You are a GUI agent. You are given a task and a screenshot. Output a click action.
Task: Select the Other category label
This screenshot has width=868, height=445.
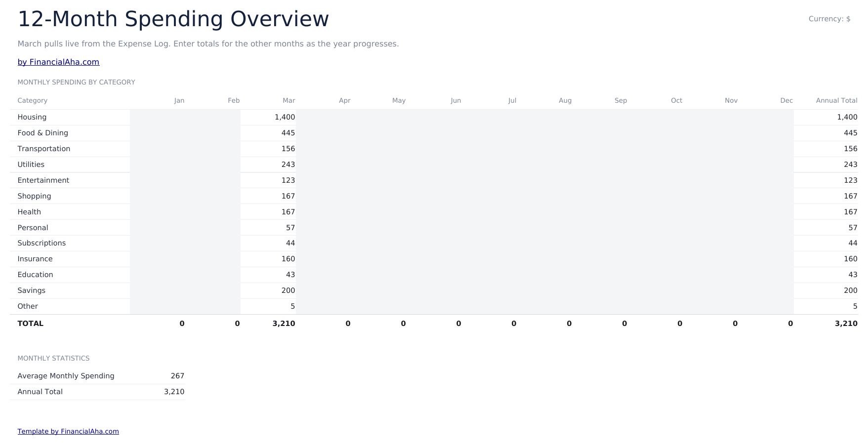coord(28,306)
